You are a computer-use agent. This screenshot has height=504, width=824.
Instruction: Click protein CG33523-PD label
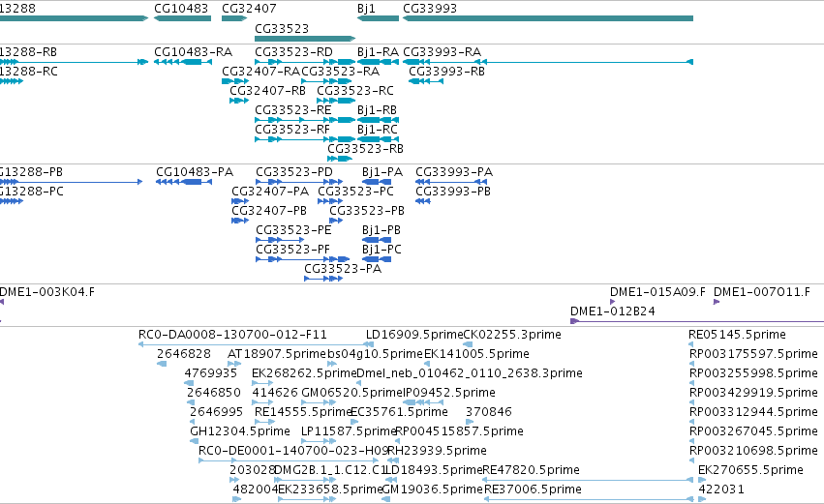[x=294, y=172]
